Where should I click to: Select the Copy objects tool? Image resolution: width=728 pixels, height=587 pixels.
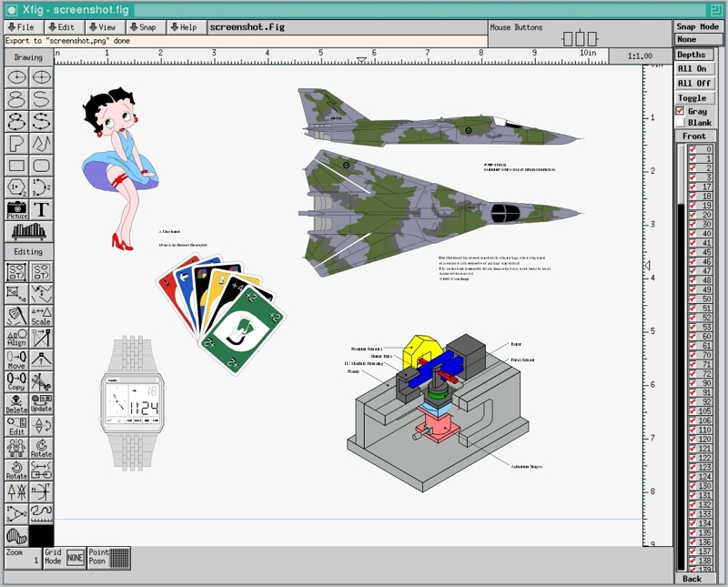click(16, 381)
